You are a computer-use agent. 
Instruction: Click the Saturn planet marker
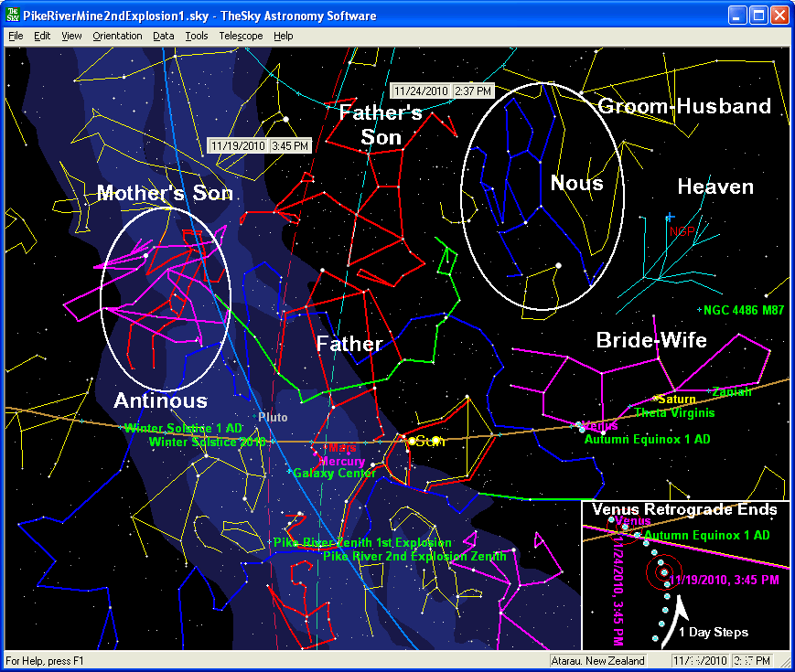pos(655,398)
